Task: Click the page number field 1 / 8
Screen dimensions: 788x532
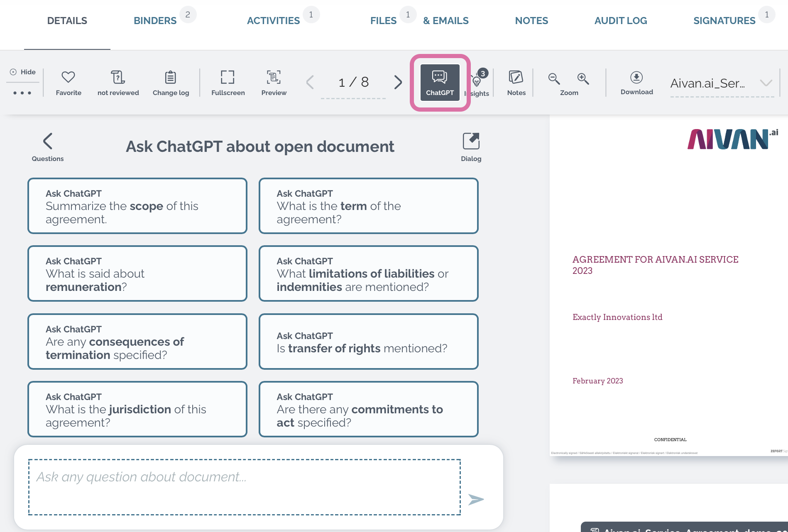Action: click(x=353, y=82)
